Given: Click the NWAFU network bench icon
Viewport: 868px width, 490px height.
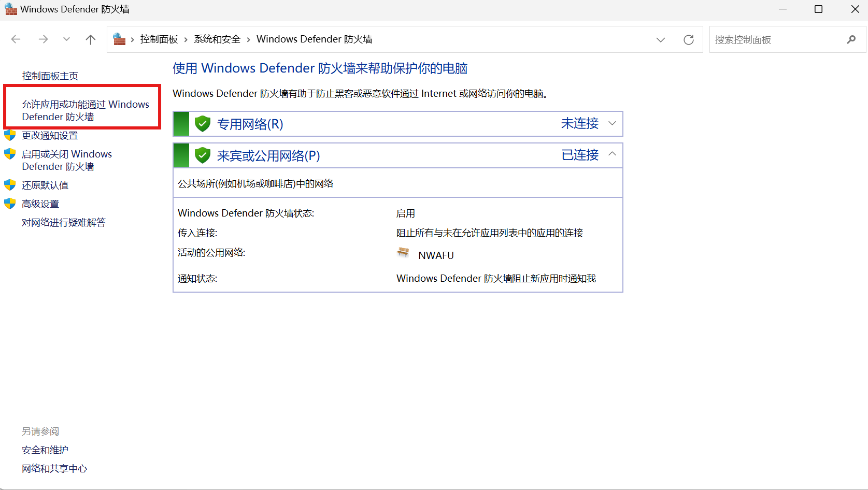Looking at the screenshot, I should (x=403, y=252).
